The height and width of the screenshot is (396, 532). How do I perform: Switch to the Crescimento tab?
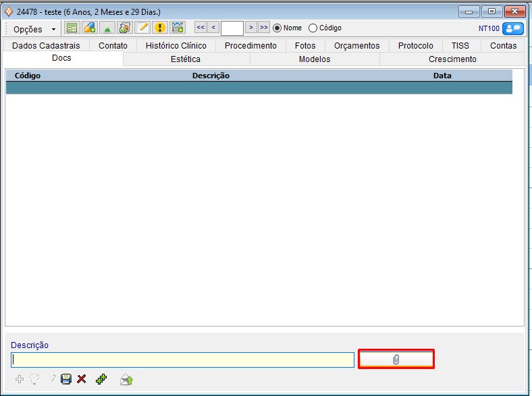point(452,59)
